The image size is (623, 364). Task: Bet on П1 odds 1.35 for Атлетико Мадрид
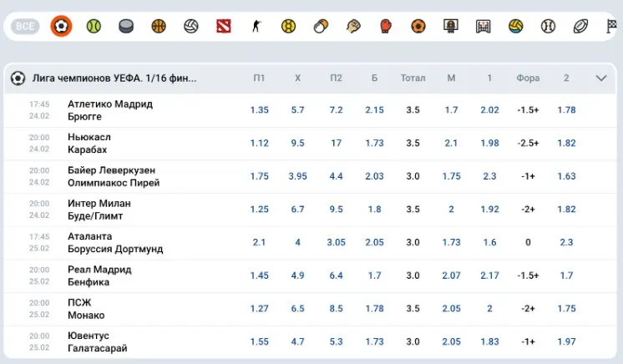point(259,110)
